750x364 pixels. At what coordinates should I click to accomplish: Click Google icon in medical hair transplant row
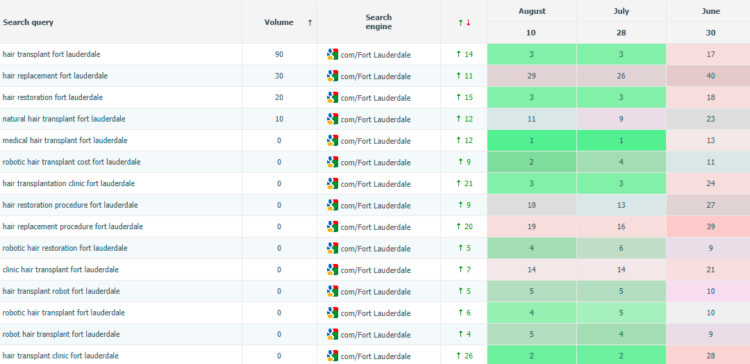pyautogui.click(x=332, y=140)
